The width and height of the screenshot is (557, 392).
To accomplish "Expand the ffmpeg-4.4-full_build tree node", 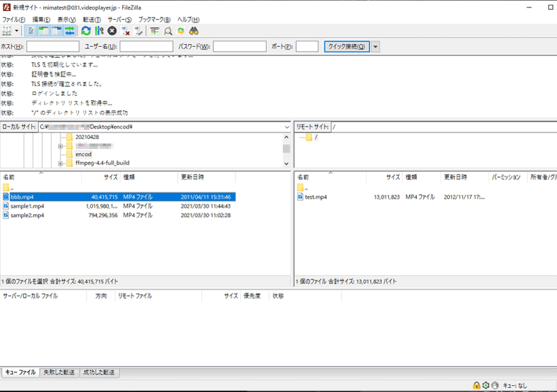I will pos(60,163).
